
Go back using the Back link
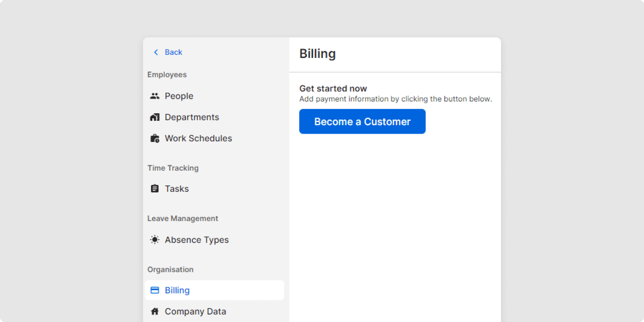(173, 52)
